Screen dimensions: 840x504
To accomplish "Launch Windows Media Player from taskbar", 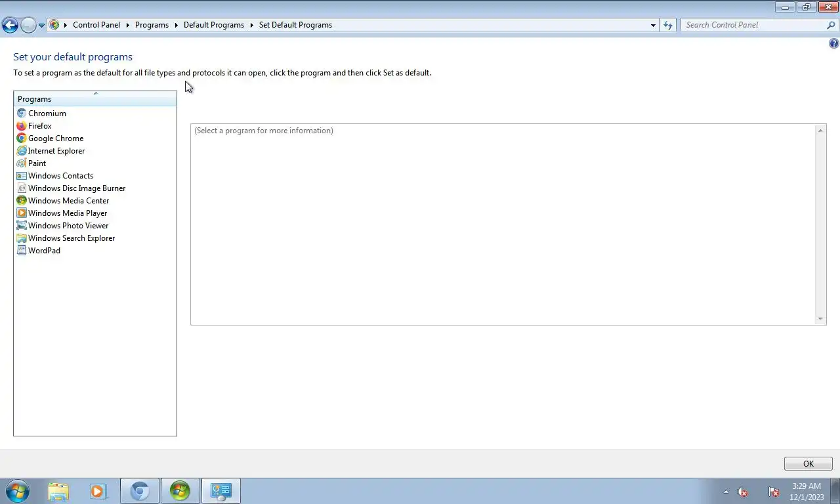I will click(x=98, y=491).
